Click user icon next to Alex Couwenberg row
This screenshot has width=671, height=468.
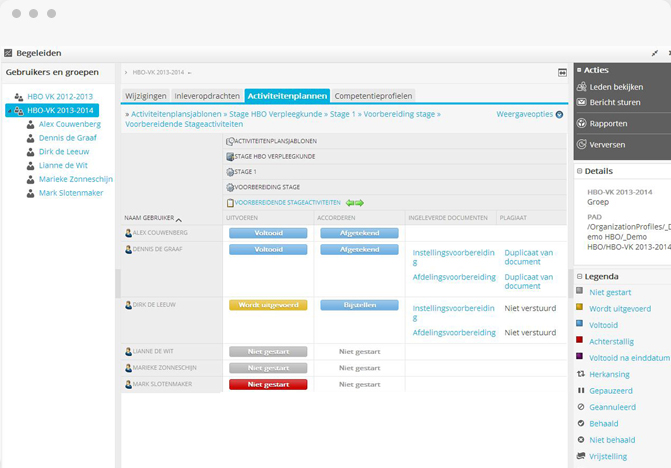128,233
